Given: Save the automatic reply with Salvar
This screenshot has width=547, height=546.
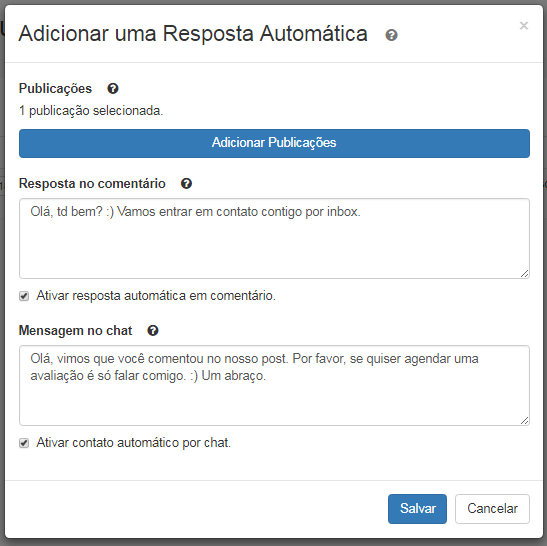Looking at the screenshot, I should click(x=417, y=509).
